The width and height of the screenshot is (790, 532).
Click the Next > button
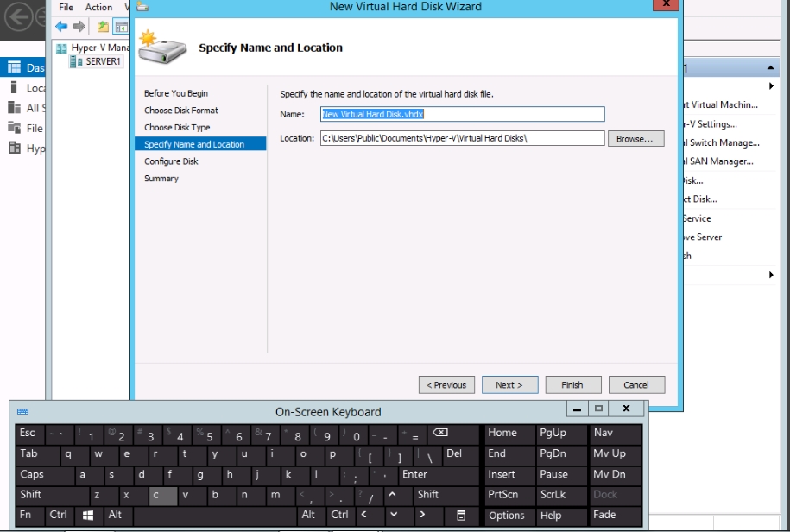click(509, 385)
